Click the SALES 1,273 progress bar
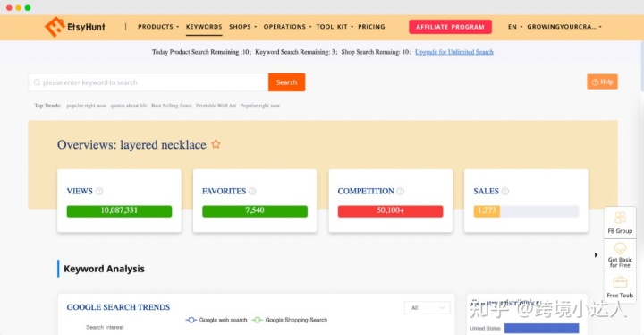Screen dimensions: 644x335 526,211
